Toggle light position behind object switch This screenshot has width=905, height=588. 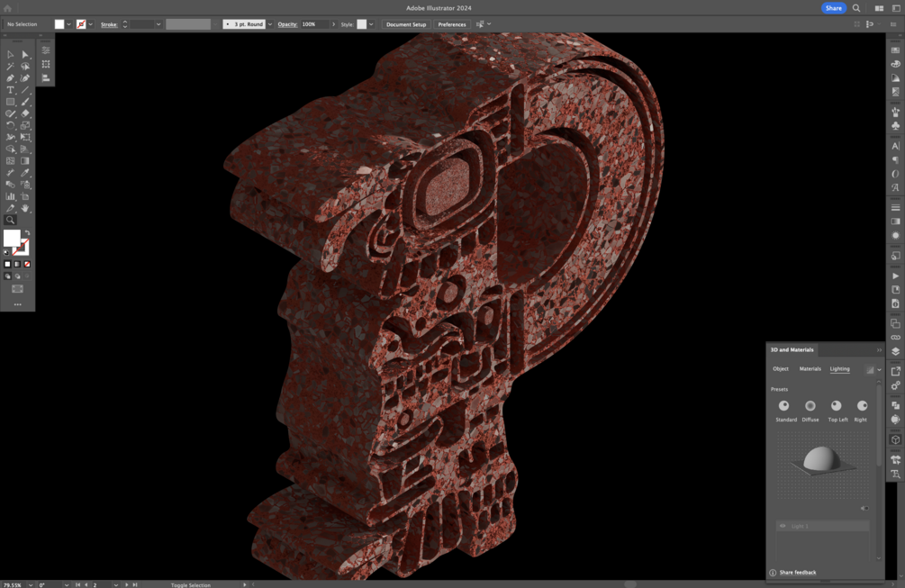864,509
